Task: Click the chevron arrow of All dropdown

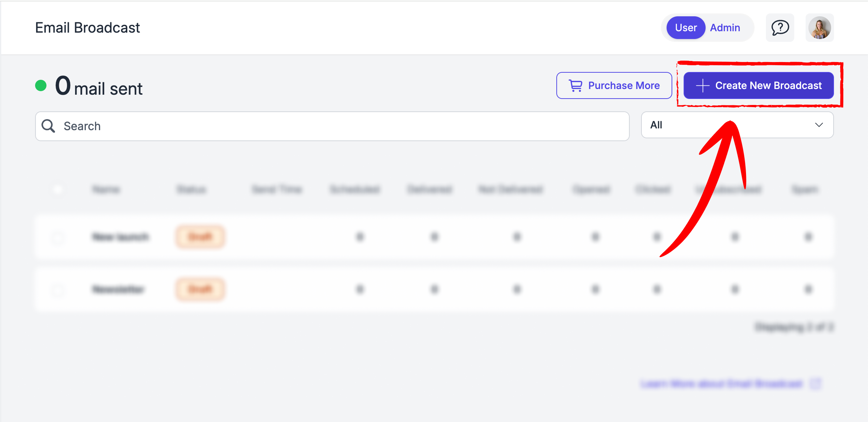Action: [819, 125]
